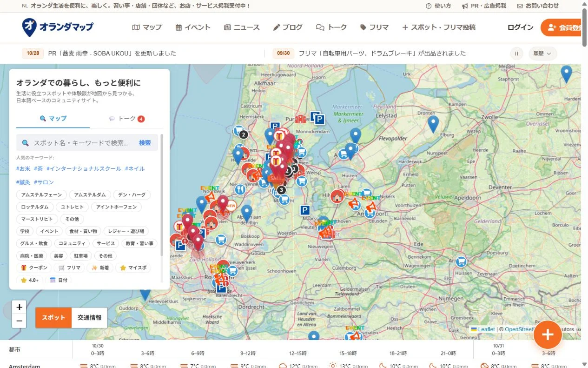
Task: Toggle the コミュニティ category filter
Action: pos(72,243)
